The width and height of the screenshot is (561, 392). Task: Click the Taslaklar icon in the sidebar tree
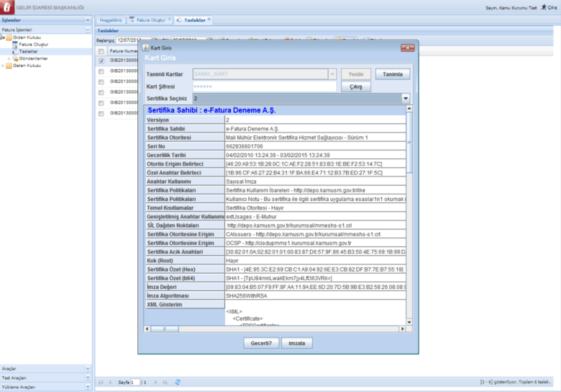(15, 51)
